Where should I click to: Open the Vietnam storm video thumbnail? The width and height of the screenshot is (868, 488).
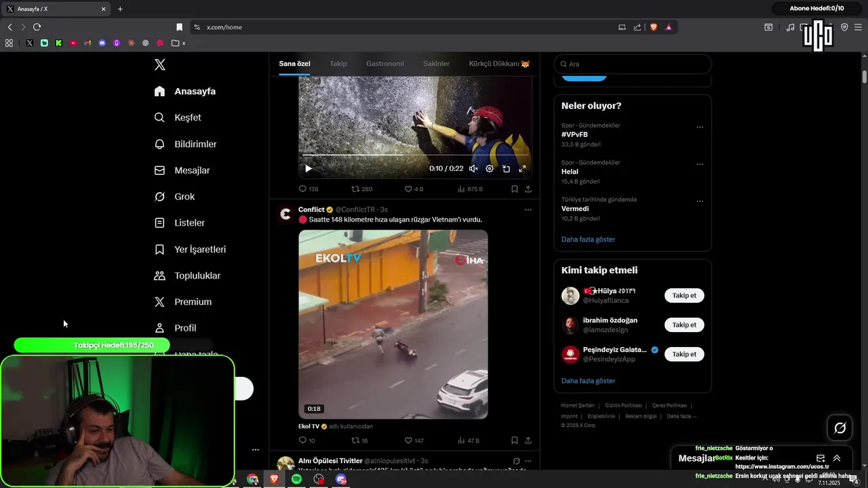[393, 324]
